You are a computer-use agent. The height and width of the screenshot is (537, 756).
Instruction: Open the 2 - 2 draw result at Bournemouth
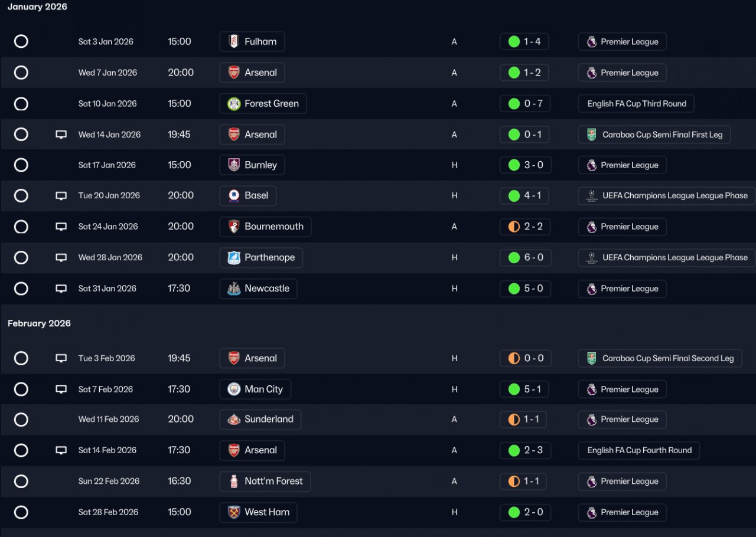pyautogui.click(x=526, y=227)
